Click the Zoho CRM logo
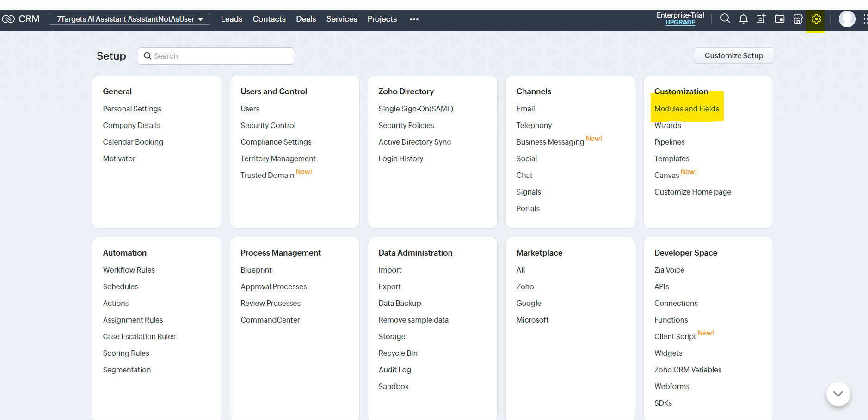The image size is (868, 420). tap(21, 19)
